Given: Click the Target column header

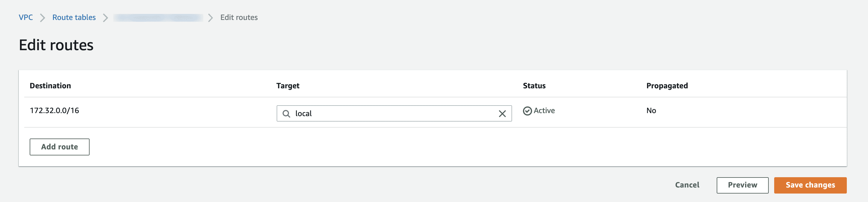Looking at the screenshot, I should click(x=288, y=86).
